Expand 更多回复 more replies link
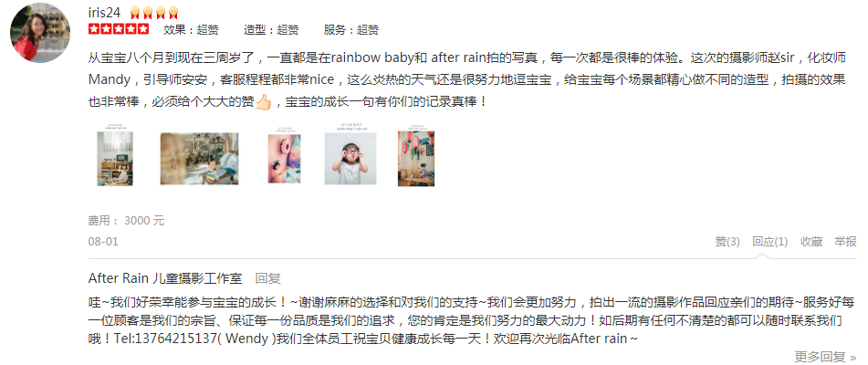Screen dimensions: 868x365 point(825,357)
